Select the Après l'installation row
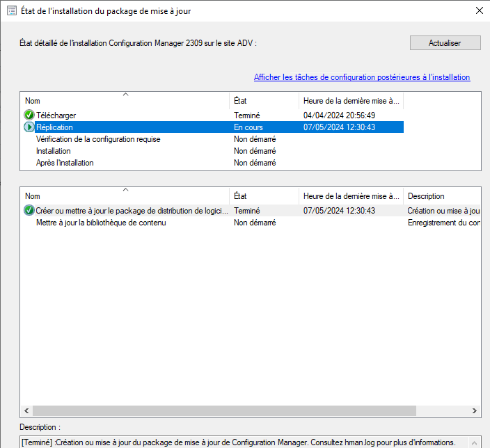 point(214,163)
